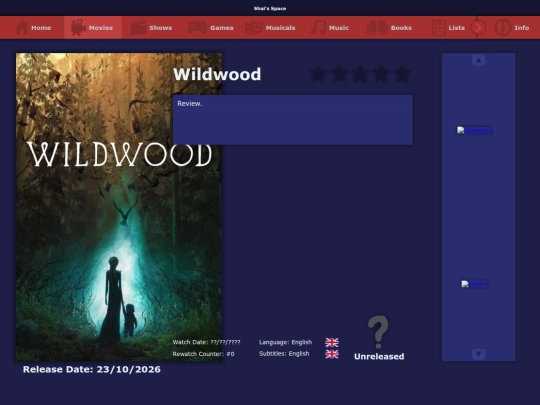Image resolution: width=540 pixels, height=405 pixels.
Task: Open the second broken-image link in the sidebar
Action: coord(474,284)
